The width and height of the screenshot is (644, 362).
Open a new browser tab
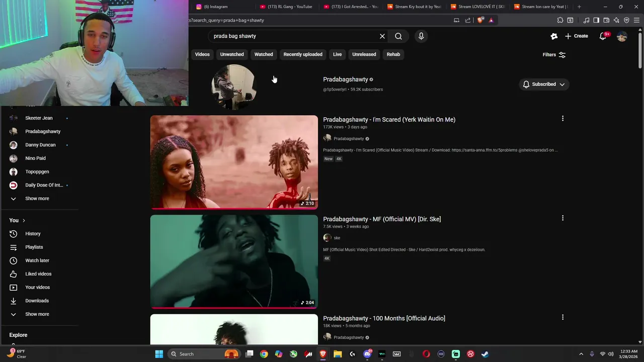(579, 7)
